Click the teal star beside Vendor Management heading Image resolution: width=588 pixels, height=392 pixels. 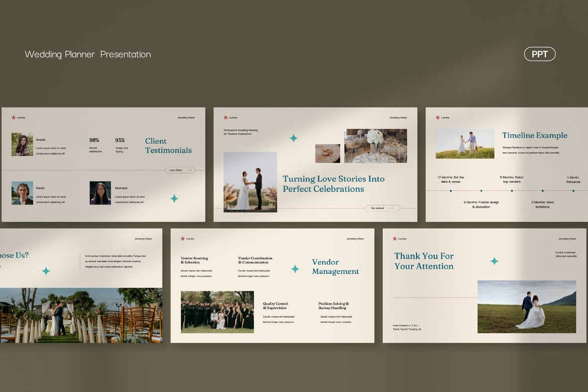(x=295, y=269)
